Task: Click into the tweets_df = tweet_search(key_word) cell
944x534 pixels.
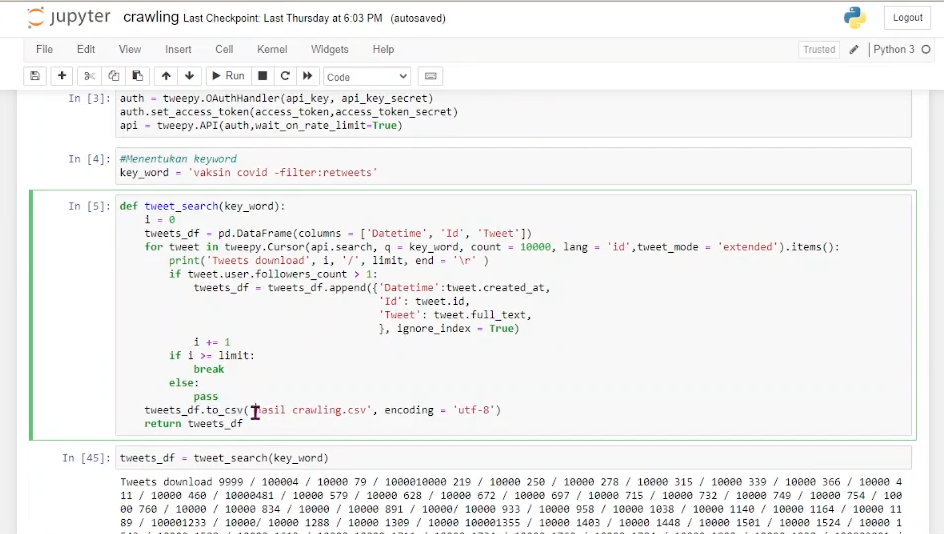Action: point(513,458)
